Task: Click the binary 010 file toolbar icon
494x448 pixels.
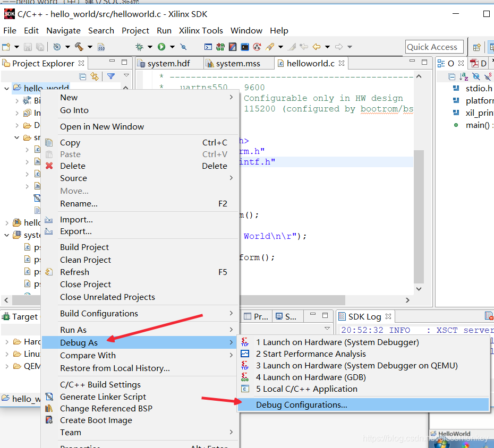Action: coord(101,47)
